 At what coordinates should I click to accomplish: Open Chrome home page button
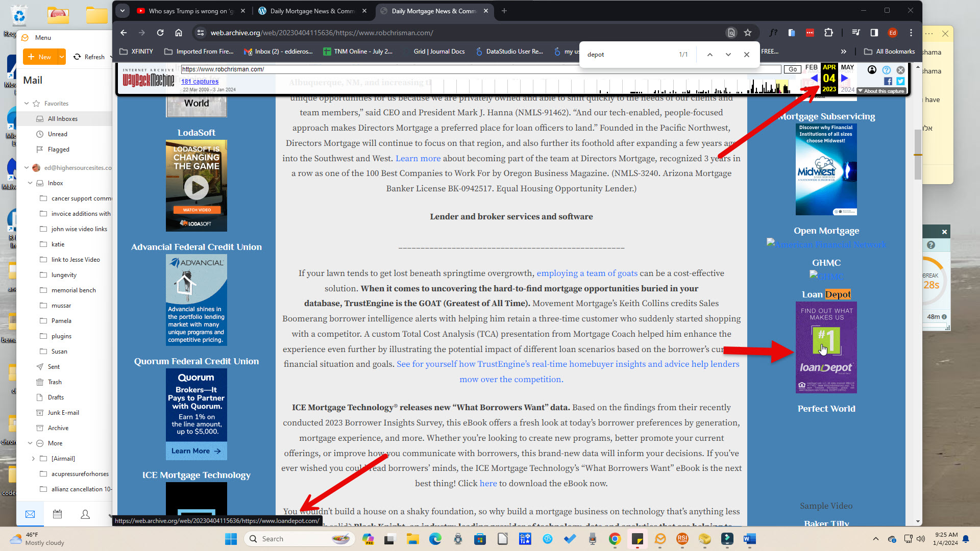pos(179,33)
